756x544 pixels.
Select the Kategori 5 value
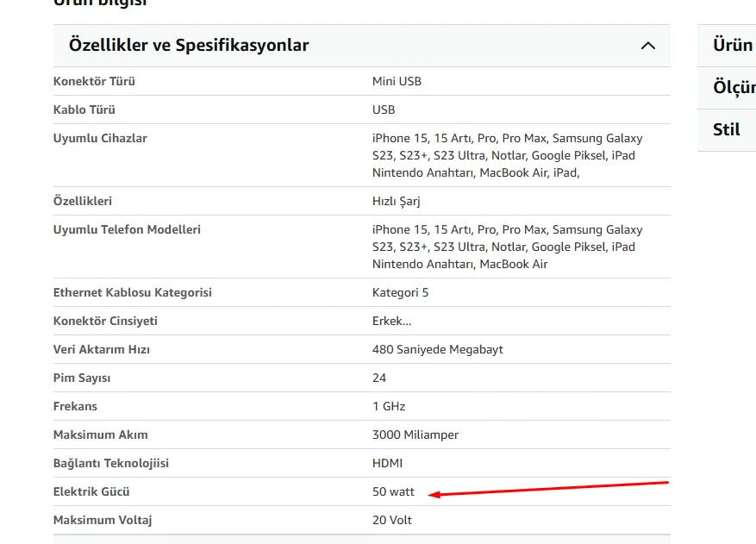(x=400, y=292)
